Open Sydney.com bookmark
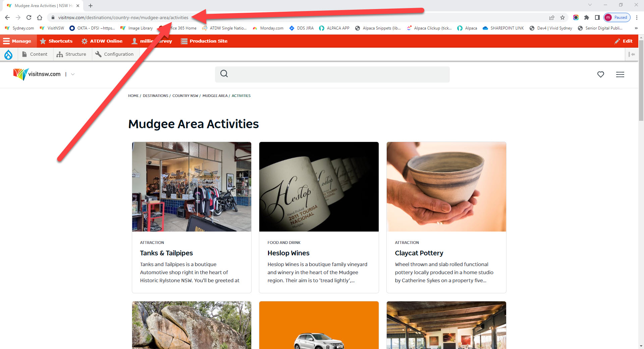644x349 pixels. coord(19,28)
